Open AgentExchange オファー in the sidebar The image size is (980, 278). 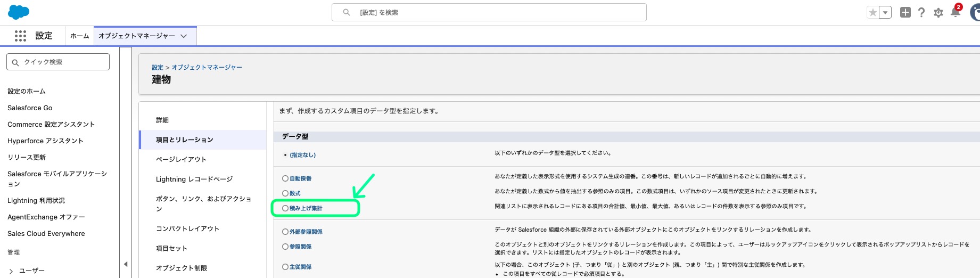click(x=46, y=217)
